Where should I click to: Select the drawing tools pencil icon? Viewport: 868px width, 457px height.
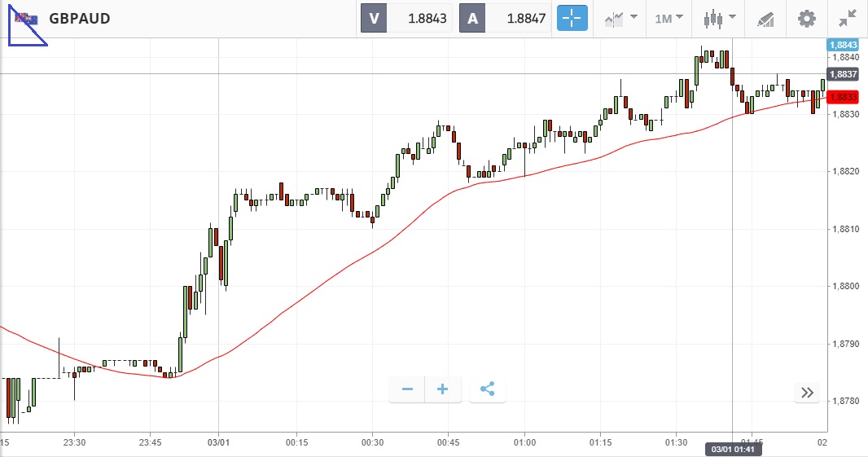[765, 18]
